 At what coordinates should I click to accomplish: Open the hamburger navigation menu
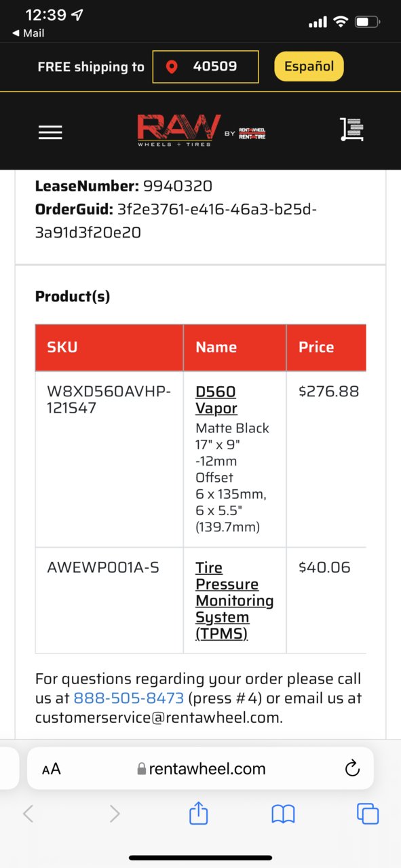point(50,132)
